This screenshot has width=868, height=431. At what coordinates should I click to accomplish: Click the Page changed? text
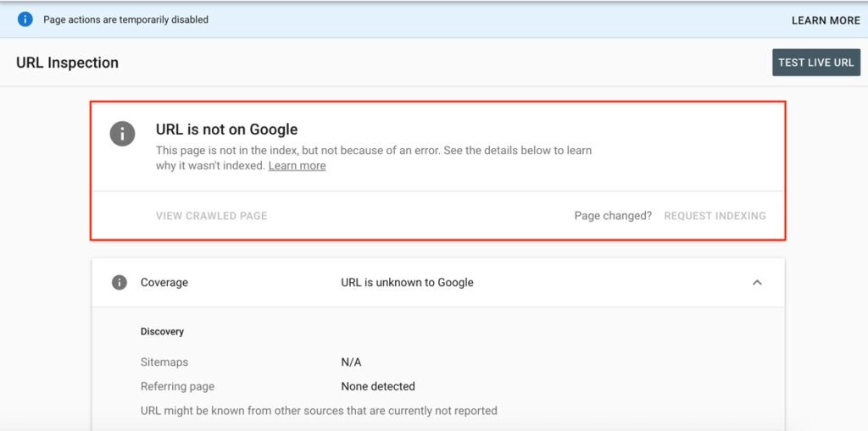[613, 216]
